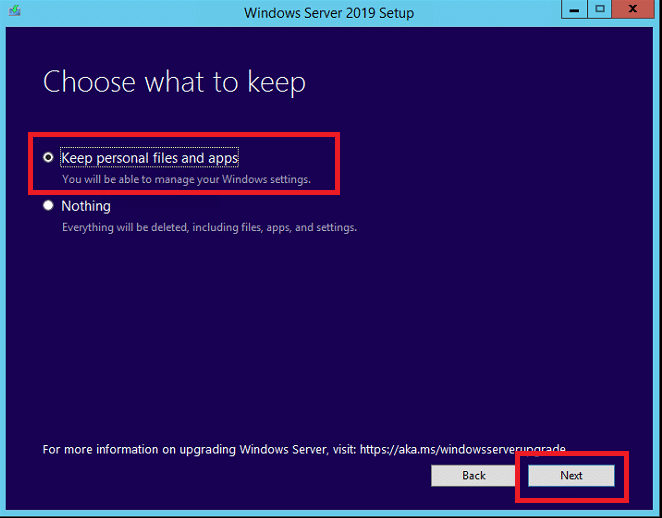Select the Keep personal files and apps radio circle

coord(48,157)
